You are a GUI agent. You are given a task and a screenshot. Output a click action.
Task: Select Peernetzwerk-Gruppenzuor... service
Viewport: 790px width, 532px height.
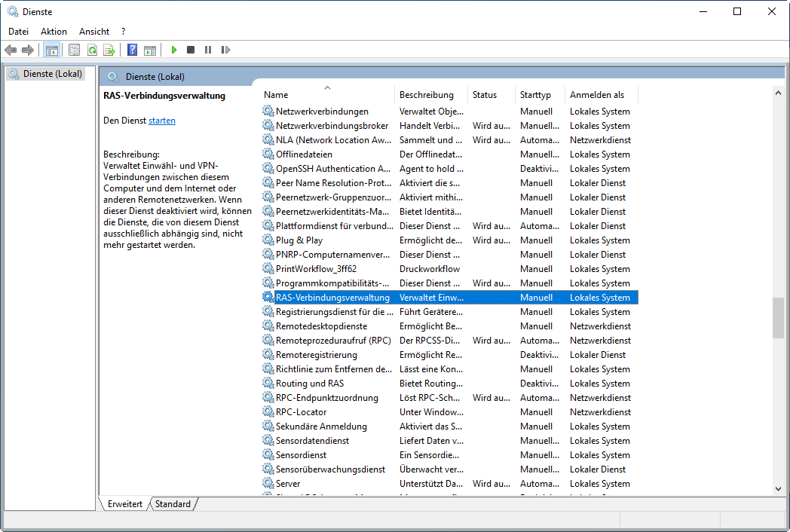tap(333, 197)
